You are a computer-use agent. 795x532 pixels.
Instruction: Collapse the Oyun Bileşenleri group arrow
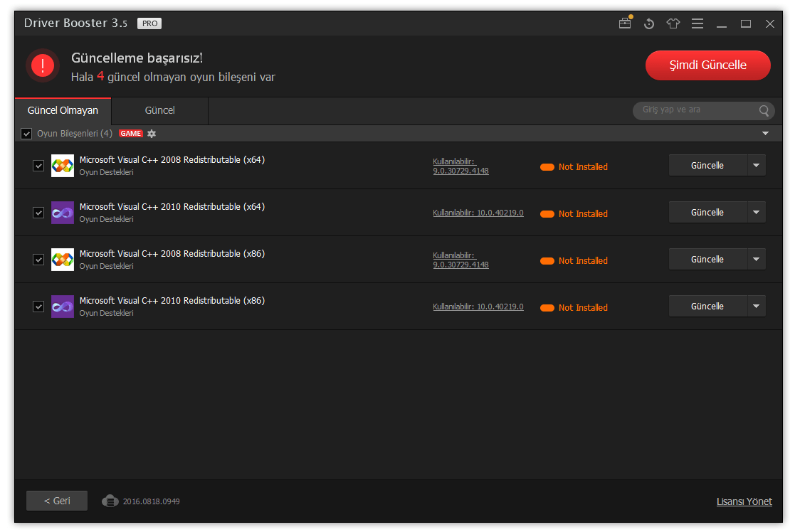coord(766,133)
